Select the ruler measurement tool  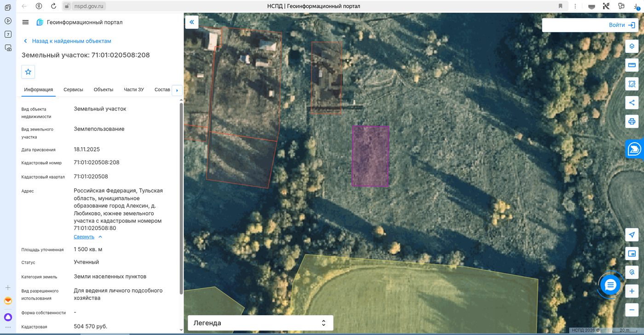coord(632,65)
